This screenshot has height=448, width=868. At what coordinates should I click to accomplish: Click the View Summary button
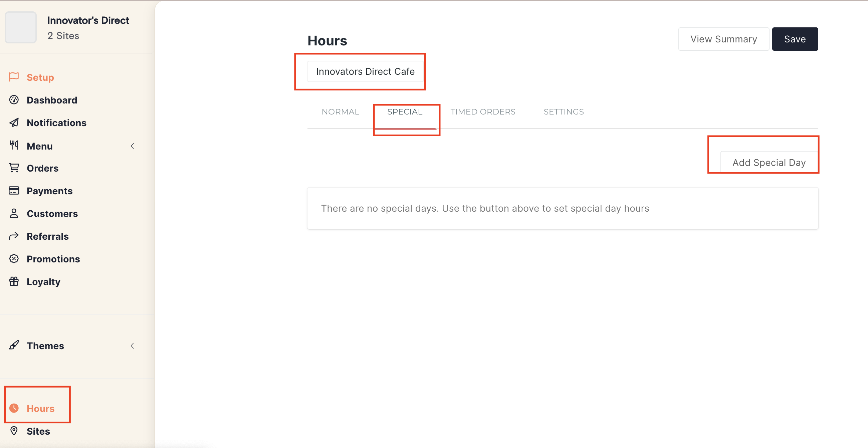723,39
